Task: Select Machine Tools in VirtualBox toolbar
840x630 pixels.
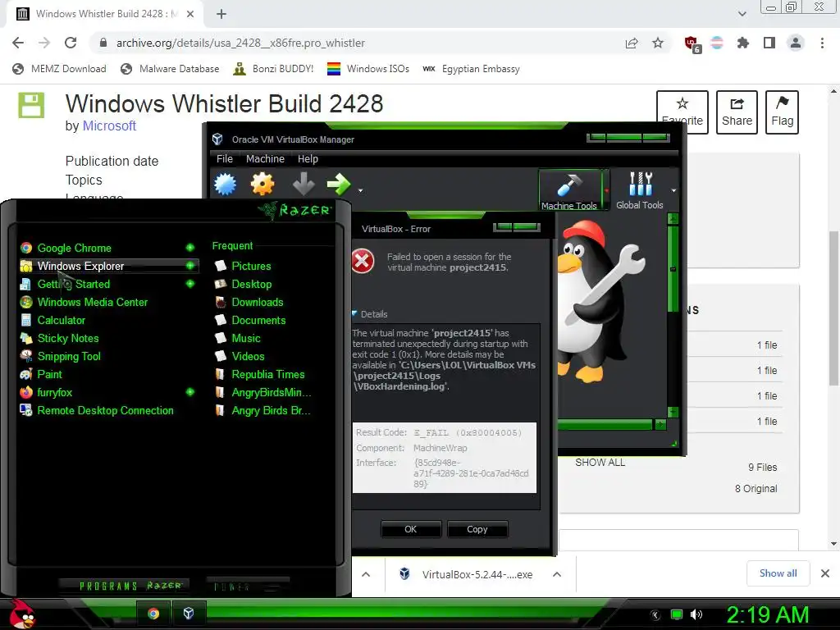Action: point(569,190)
